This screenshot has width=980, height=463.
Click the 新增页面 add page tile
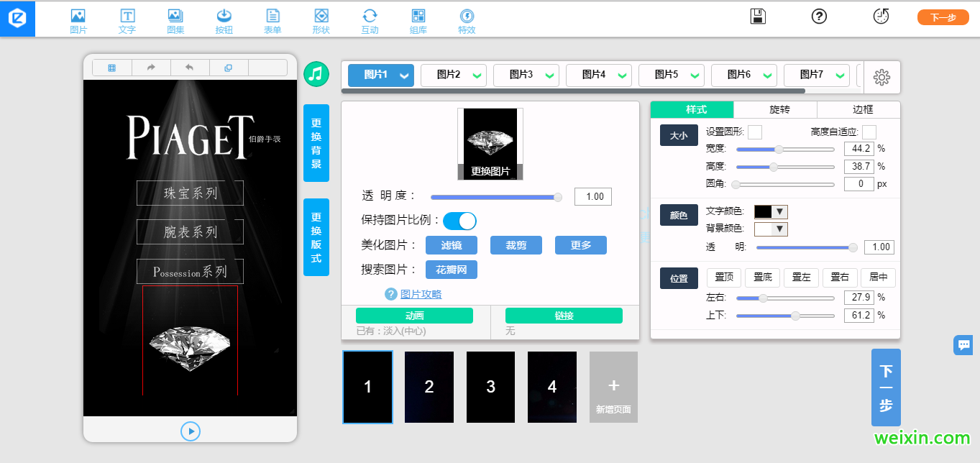click(613, 387)
